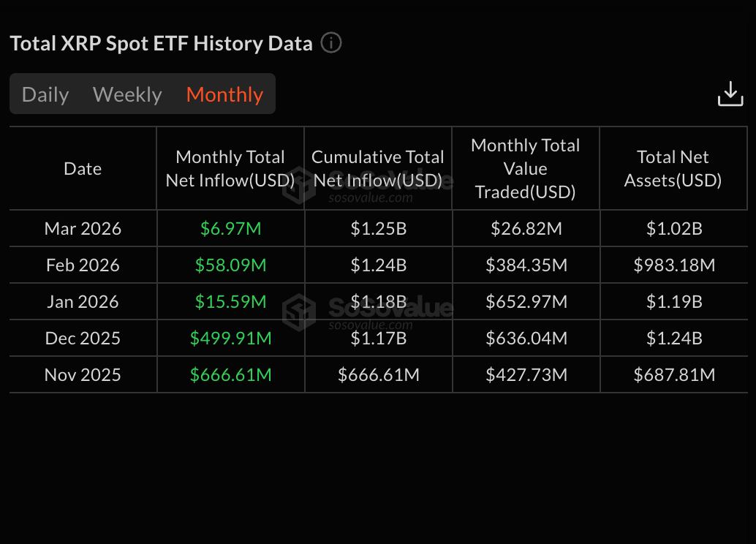
Task: Sort by Monthly Total Net Inflow column
Action: pos(230,168)
